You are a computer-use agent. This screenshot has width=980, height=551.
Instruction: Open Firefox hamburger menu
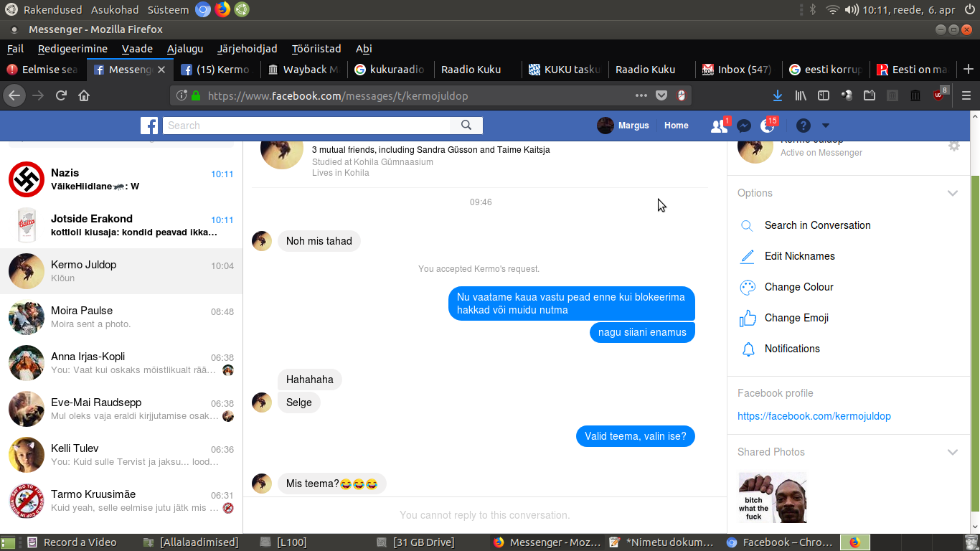click(x=966, y=95)
